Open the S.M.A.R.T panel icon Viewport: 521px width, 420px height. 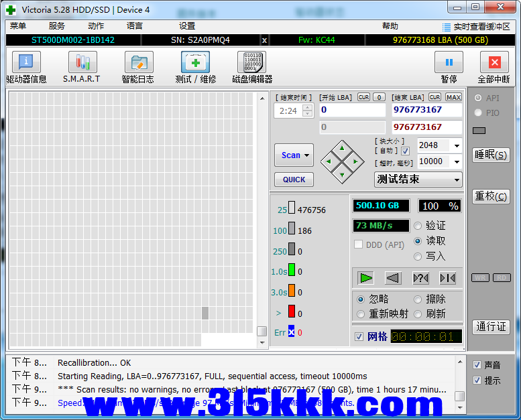(82, 63)
